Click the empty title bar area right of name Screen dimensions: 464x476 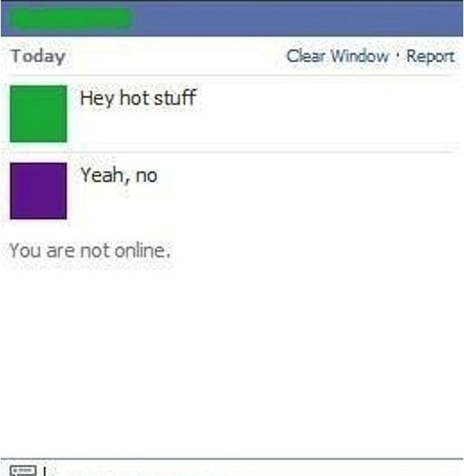(298, 19)
